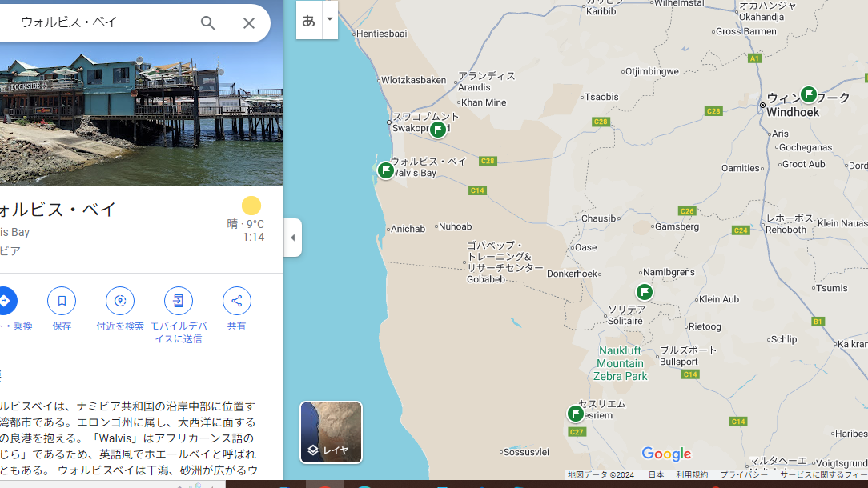This screenshot has width=868, height=488.
Task: Click the モバイルデバイスに送信 icon
Action: (x=178, y=301)
